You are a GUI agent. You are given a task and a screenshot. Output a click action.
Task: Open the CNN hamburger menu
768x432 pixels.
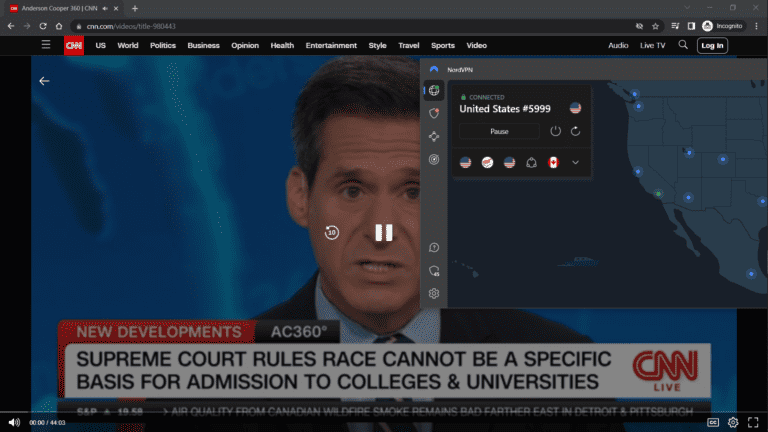tap(46, 45)
